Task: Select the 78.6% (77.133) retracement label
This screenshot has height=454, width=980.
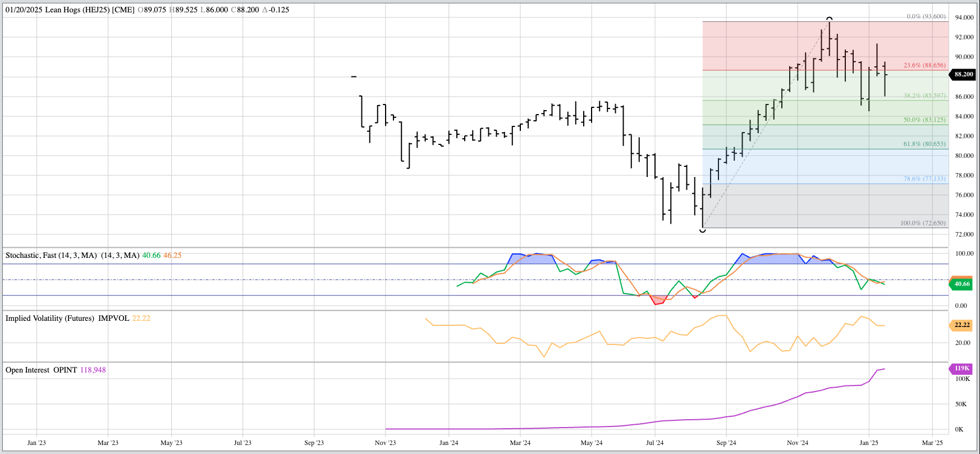Action: 924,179
